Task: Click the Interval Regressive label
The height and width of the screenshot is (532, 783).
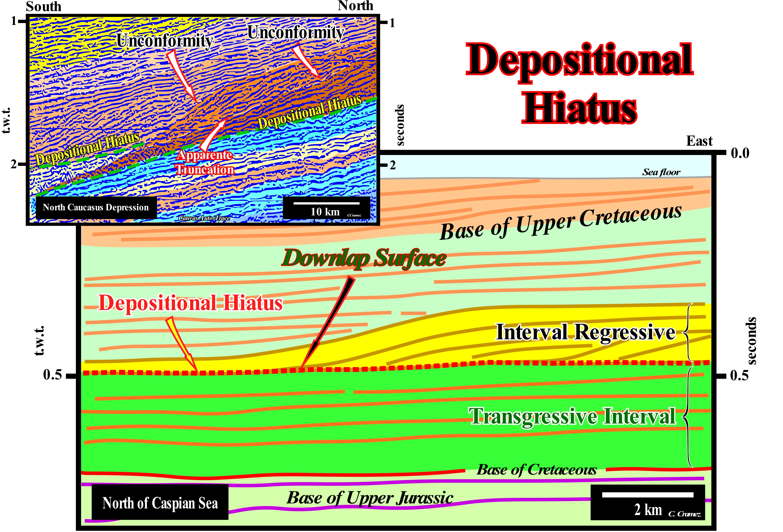Action: [x=585, y=332]
